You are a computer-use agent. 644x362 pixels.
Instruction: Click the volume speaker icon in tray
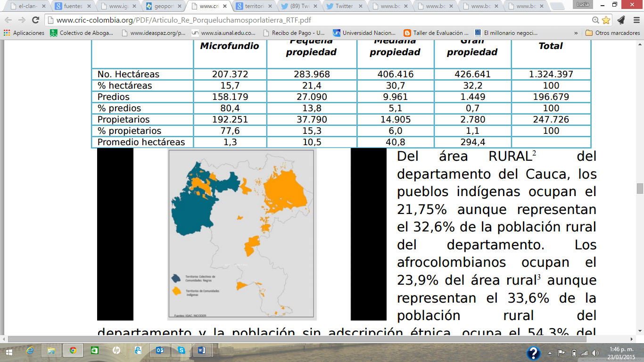pyautogui.click(x=595, y=353)
